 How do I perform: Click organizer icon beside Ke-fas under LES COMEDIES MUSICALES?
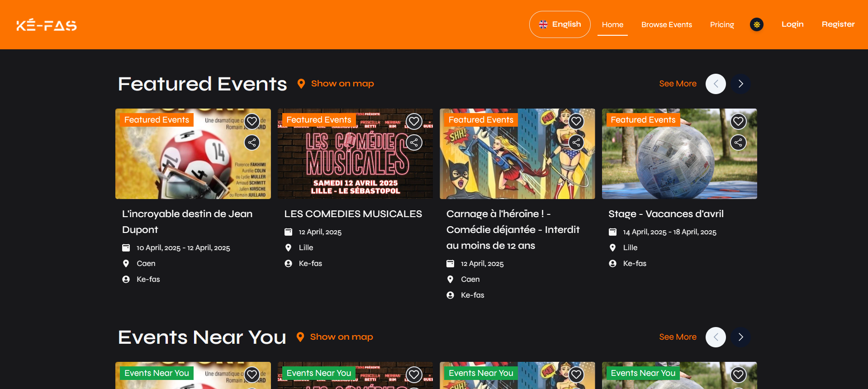pyautogui.click(x=288, y=263)
